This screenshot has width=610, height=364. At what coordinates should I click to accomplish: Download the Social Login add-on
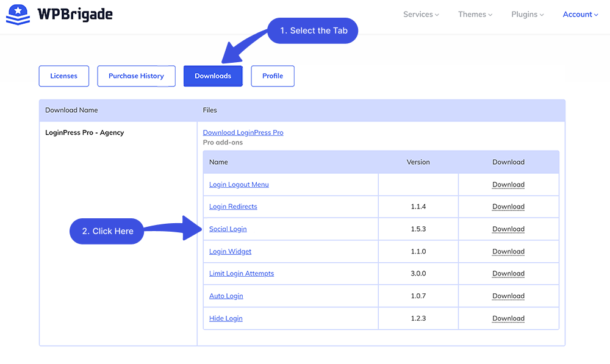509,229
